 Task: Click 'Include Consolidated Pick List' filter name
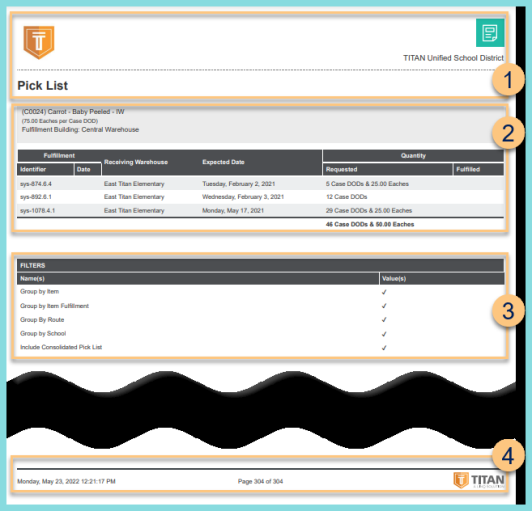click(61, 347)
